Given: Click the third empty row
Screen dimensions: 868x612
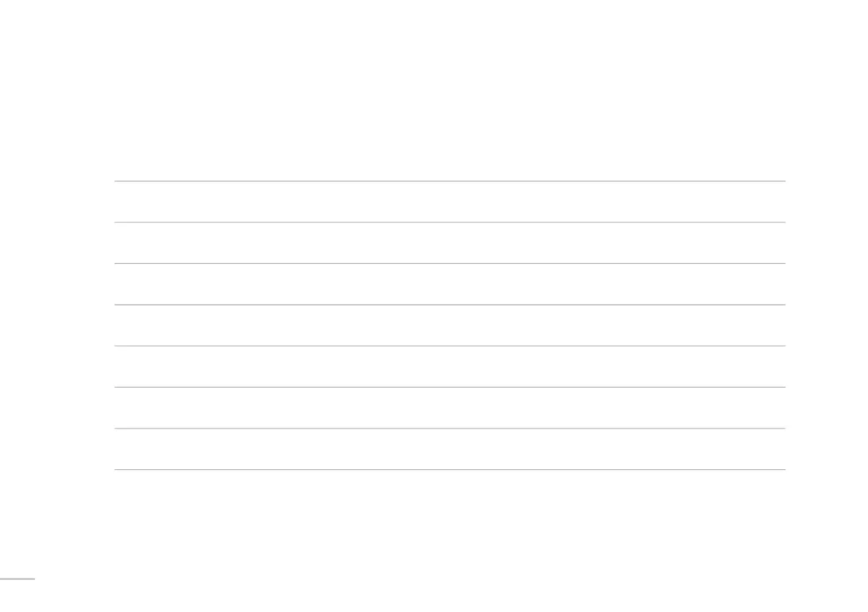Looking at the screenshot, I should pyautogui.click(x=449, y=284).
